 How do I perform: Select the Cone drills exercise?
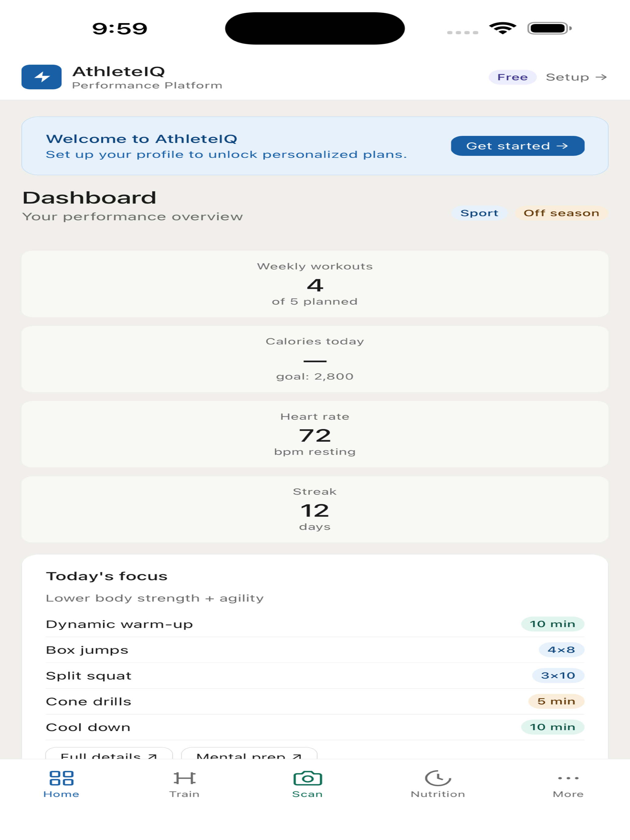(x=315, y=701)
